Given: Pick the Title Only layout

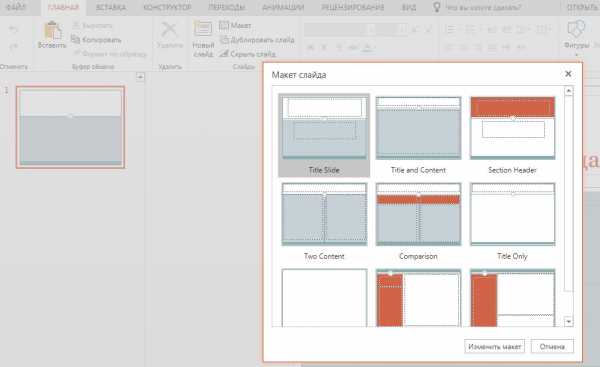Looking at the screenshot, I should [512, 221].
